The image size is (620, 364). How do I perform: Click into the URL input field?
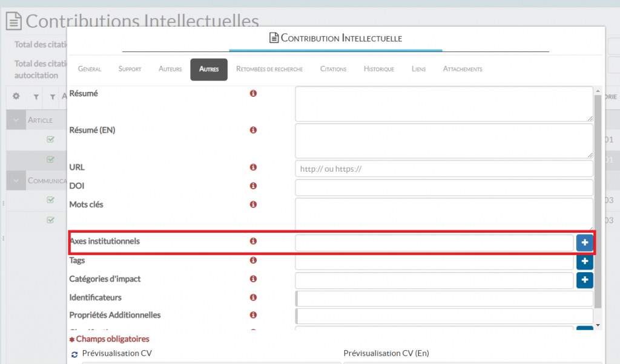(x=444, y=169)
